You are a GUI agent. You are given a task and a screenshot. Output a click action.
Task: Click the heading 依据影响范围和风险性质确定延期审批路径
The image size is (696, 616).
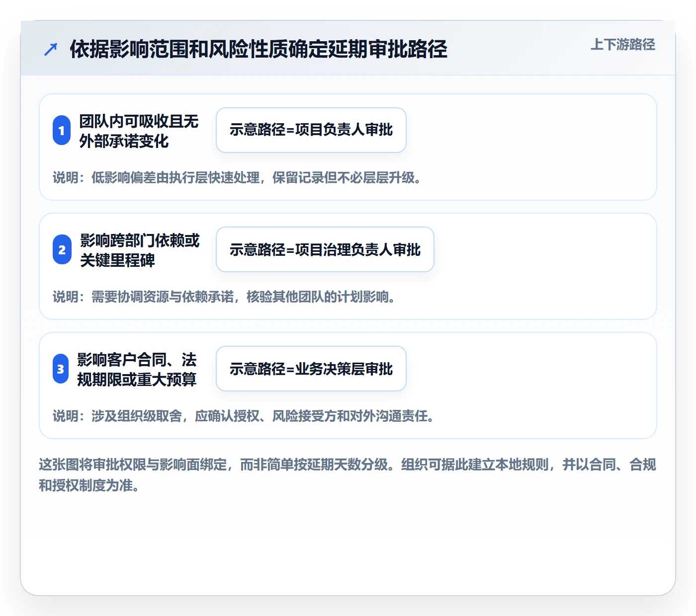[x=259, y=49]
